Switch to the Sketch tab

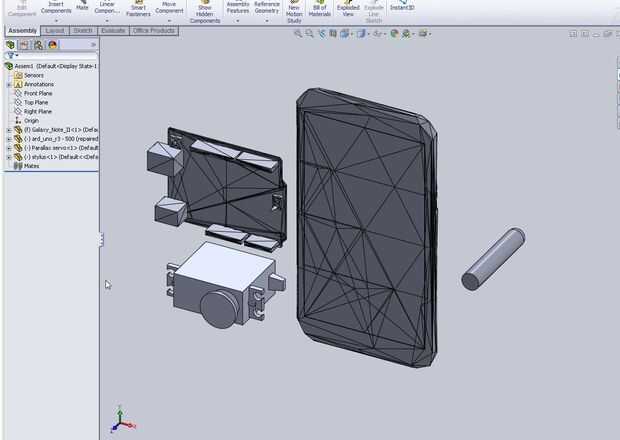(x=83, y=30)
